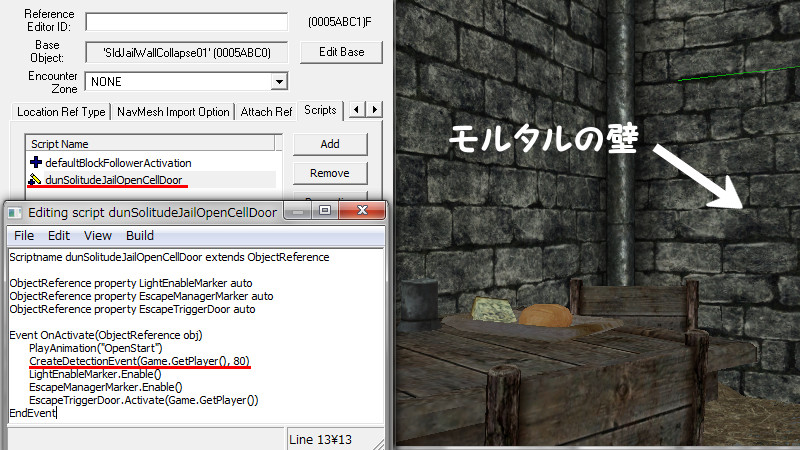Switch to the NavMesh Import Option tab
The height and width of the screenshot is (450, 800).
tap(173, 112)
